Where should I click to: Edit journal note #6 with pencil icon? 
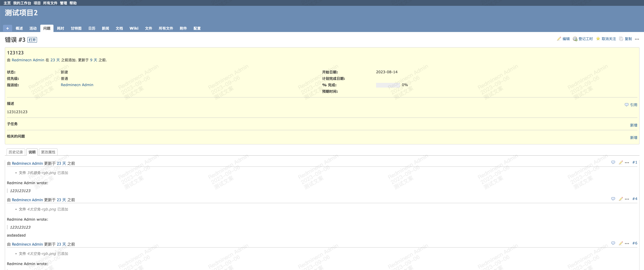pyautogui.click(x=620, y=243)
